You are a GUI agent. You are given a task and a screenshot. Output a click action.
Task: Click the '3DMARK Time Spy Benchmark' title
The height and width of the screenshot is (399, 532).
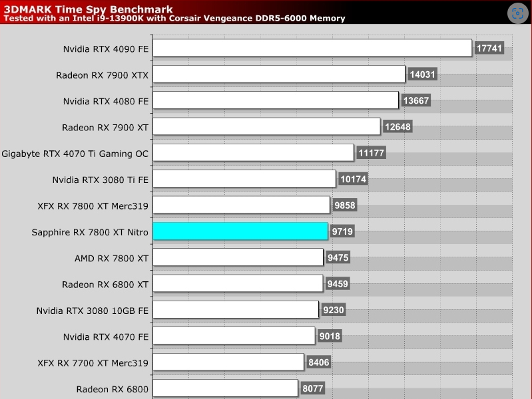click(x=88, y=9)
